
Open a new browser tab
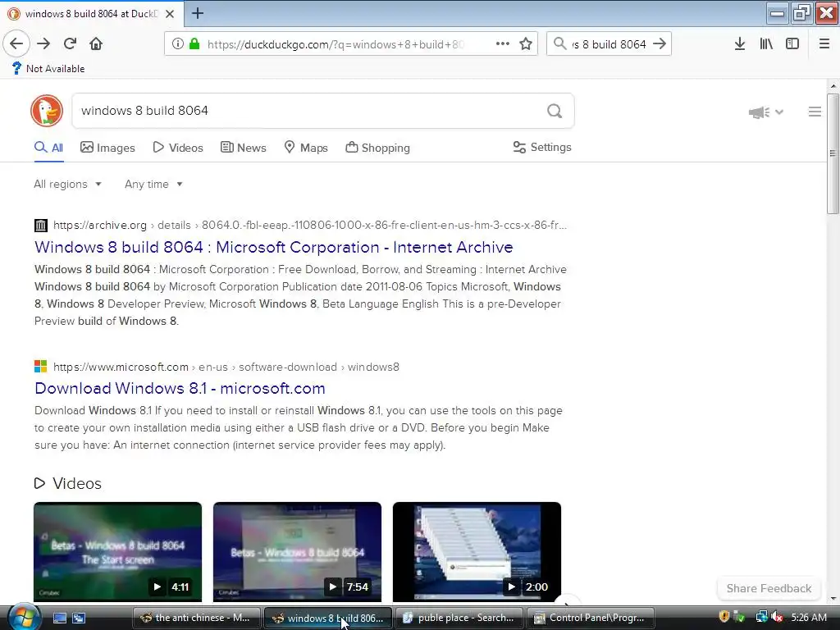tap(198, 13)
